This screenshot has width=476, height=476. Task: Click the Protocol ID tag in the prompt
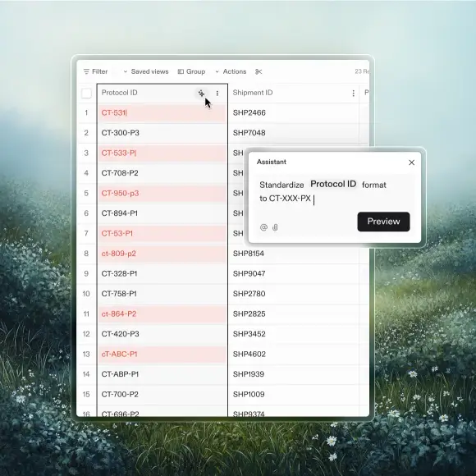pyautogui.click(x=333, y=184)
